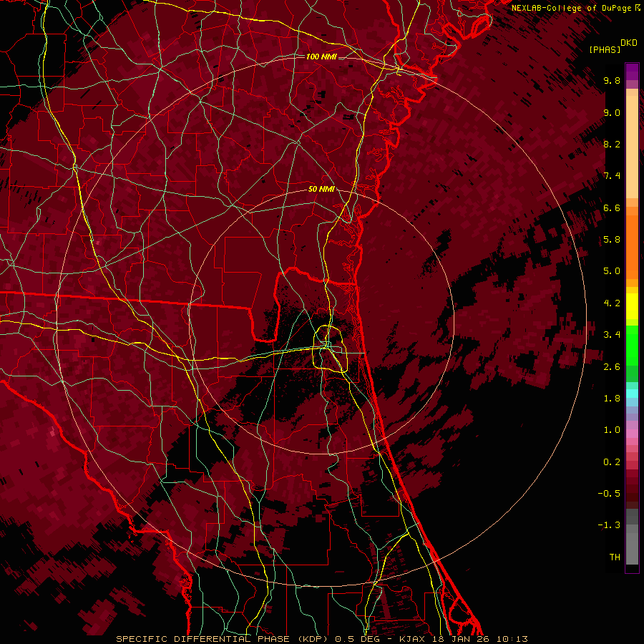Click the 7.4 color scale value
The height and width of the screenshot is (644, 644).
pos(612,176)
